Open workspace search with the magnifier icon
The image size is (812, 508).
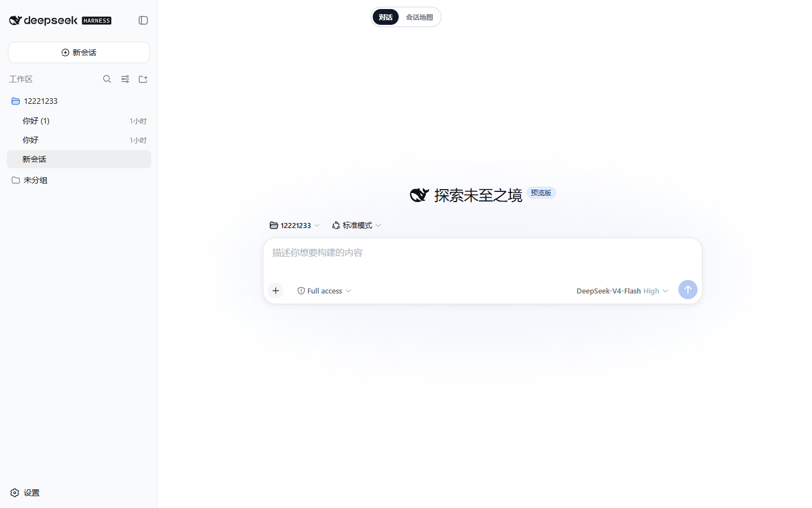pyautogui.click(x=107, y=79)
